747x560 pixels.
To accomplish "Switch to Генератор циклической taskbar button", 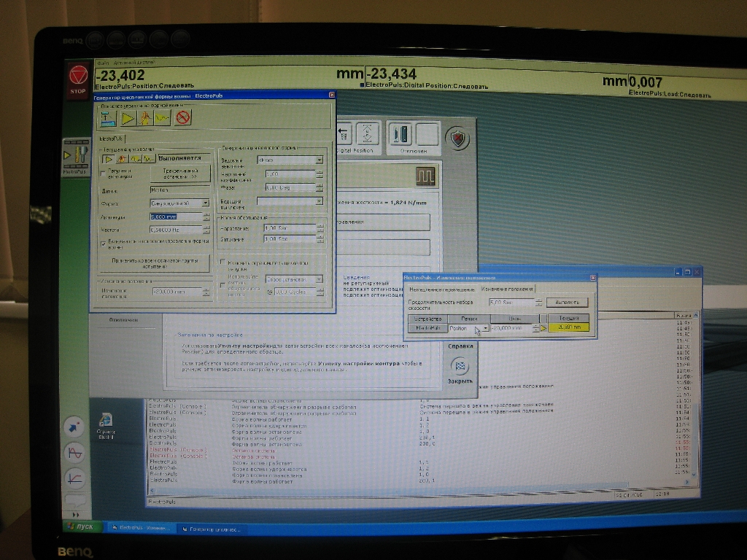I will pos(212,529).
